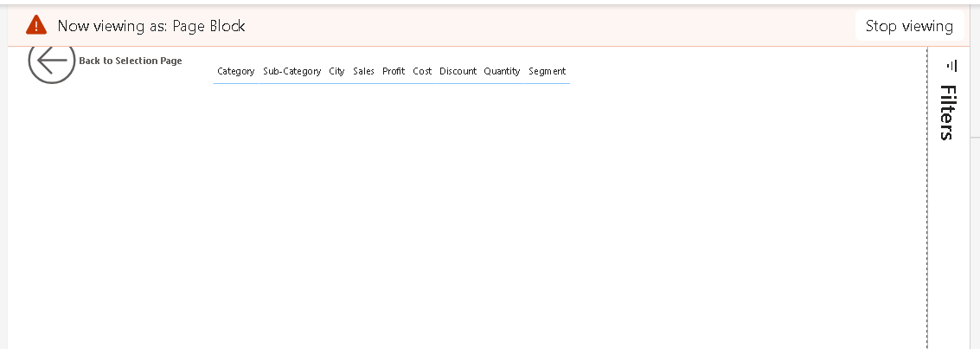The height and width of the screenshot is (349, 980).
Task: Click the blue underline beneath the column headers
Action: click(391, 83)
